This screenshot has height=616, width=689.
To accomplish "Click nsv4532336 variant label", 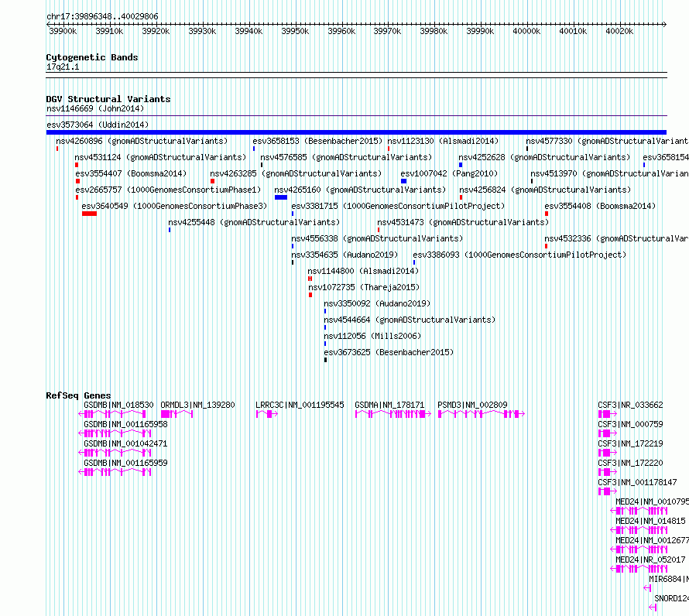I will coord(616,238).
